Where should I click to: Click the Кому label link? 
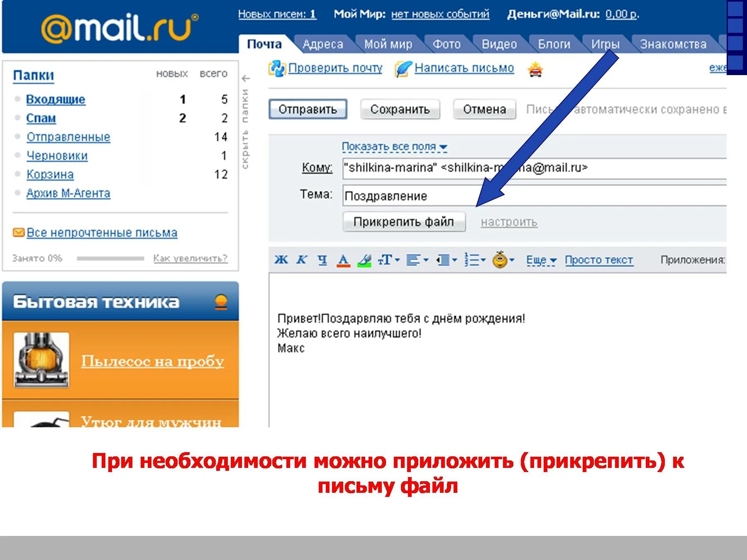(x=317, y=168)
